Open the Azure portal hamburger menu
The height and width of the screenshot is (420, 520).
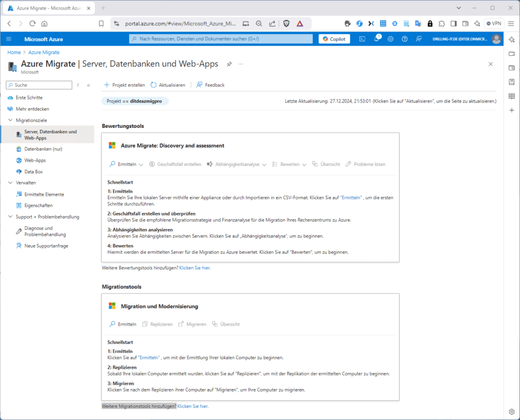[x=9, y=39]
